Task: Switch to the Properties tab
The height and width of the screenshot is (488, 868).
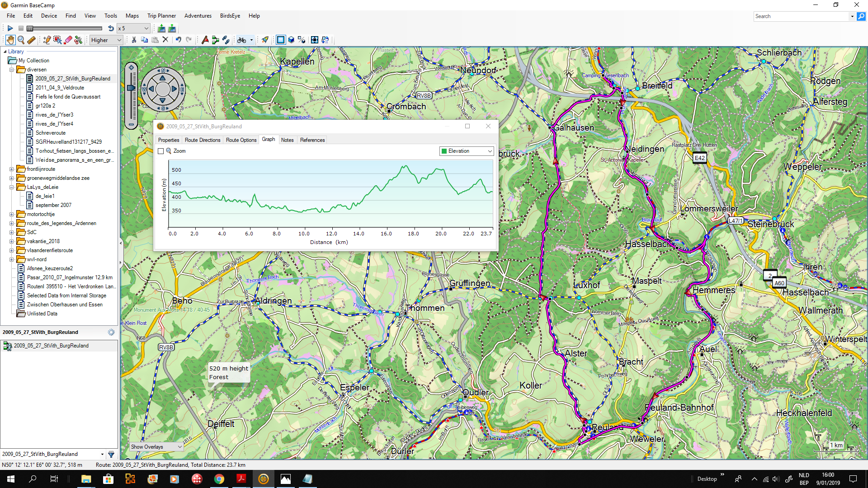Action: 169,140
